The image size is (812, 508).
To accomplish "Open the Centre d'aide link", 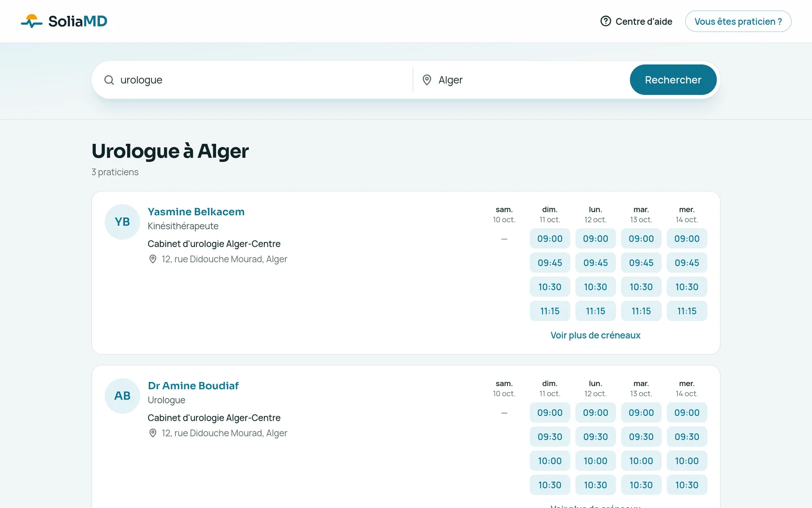I will point(636,21).
